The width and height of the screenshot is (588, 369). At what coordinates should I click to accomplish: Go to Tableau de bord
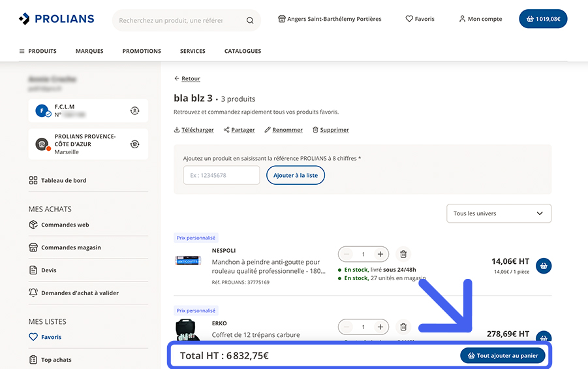tap(57, 180)
